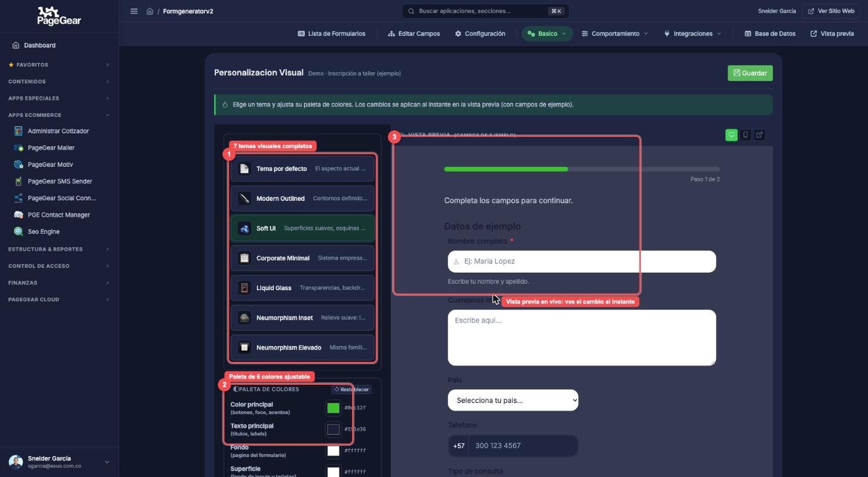Open PageGear SMS Sender in sidebar
868x477 pixels.
59,182
